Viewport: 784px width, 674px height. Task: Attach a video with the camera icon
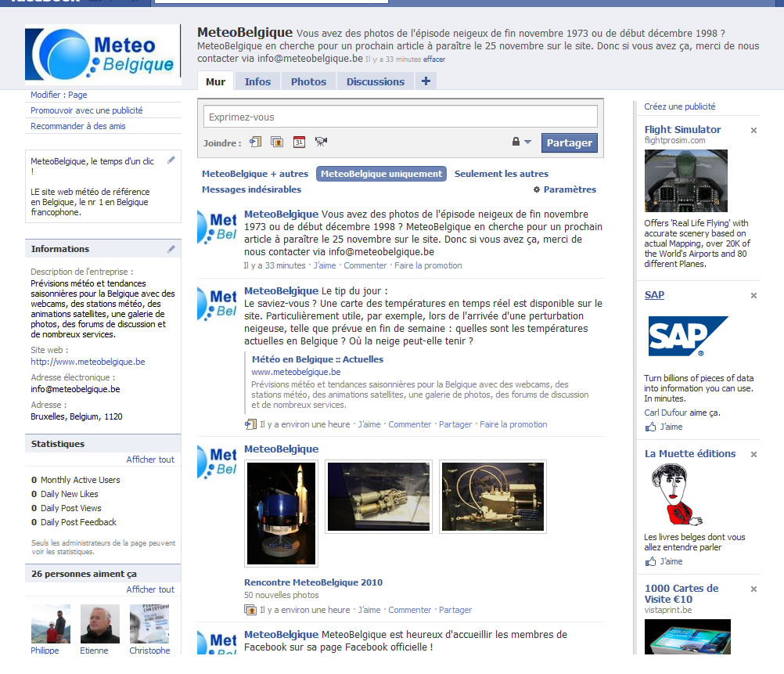[x=321, y=142]
